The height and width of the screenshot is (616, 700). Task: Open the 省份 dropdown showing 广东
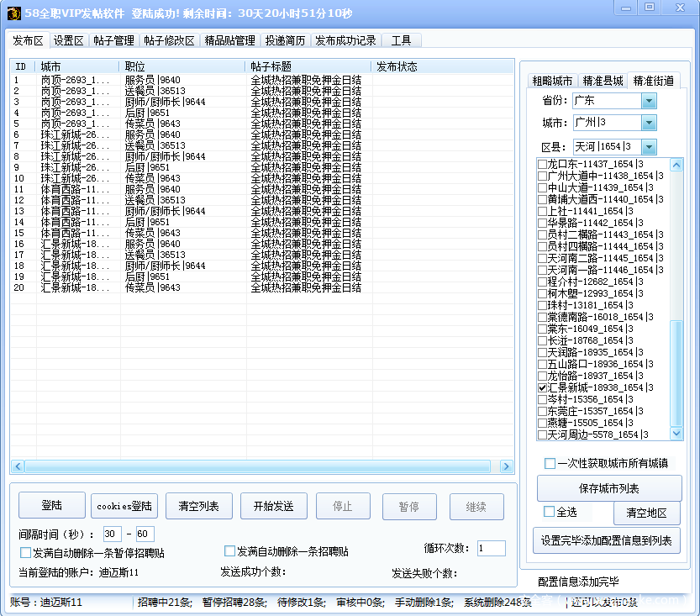(648, 101)
